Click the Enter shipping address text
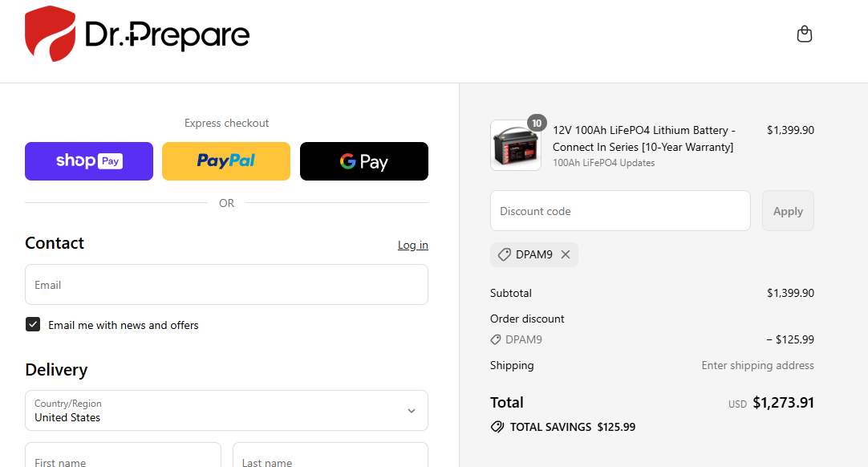Screen dimensions: 868x467 click(757, 366)
